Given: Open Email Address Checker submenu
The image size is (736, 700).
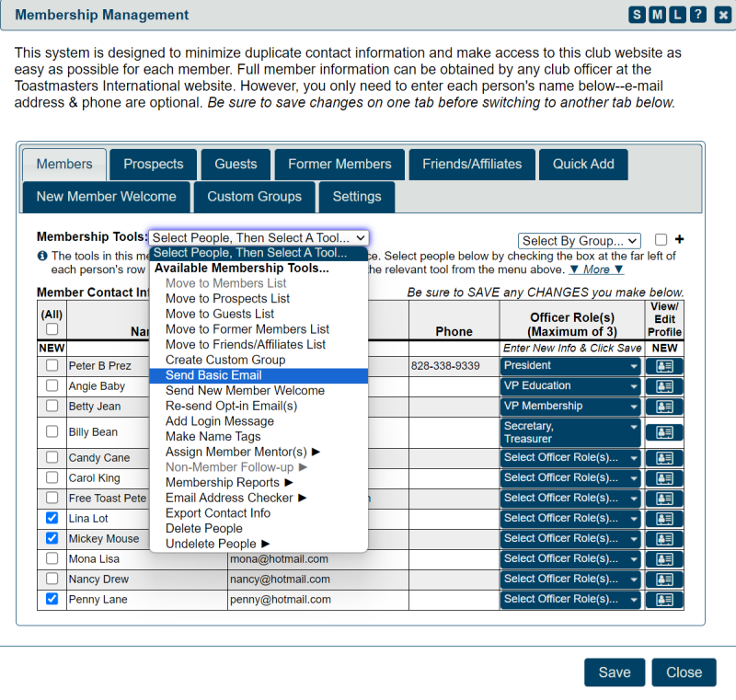Looking at the screenshot, I should (x=259, y=498).
